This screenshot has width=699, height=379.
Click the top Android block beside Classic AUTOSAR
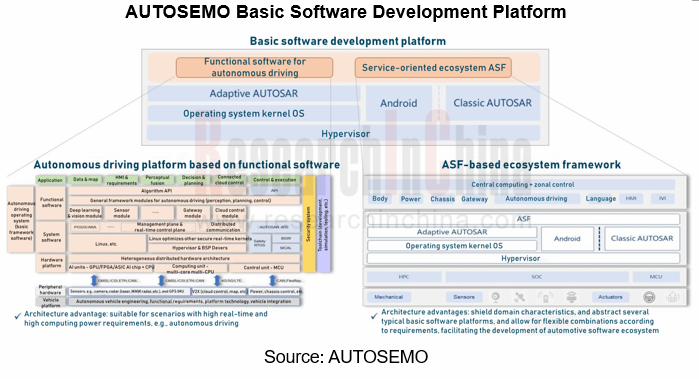click(399, 103)
